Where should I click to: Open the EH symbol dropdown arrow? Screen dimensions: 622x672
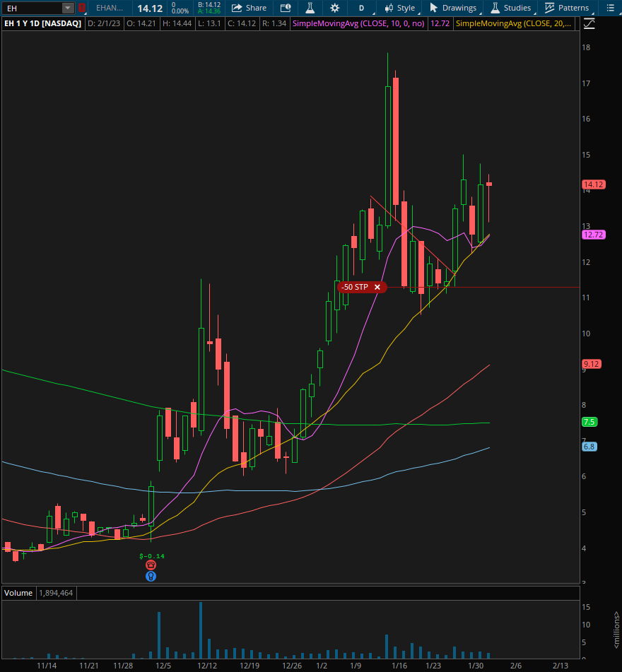tap(68, 8)
